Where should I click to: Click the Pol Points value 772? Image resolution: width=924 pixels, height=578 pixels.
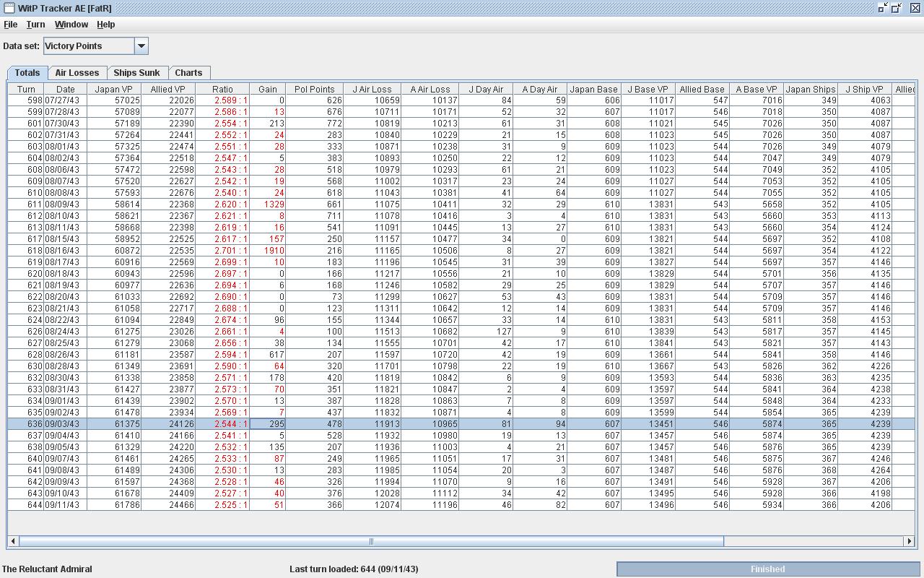(314, 124)
